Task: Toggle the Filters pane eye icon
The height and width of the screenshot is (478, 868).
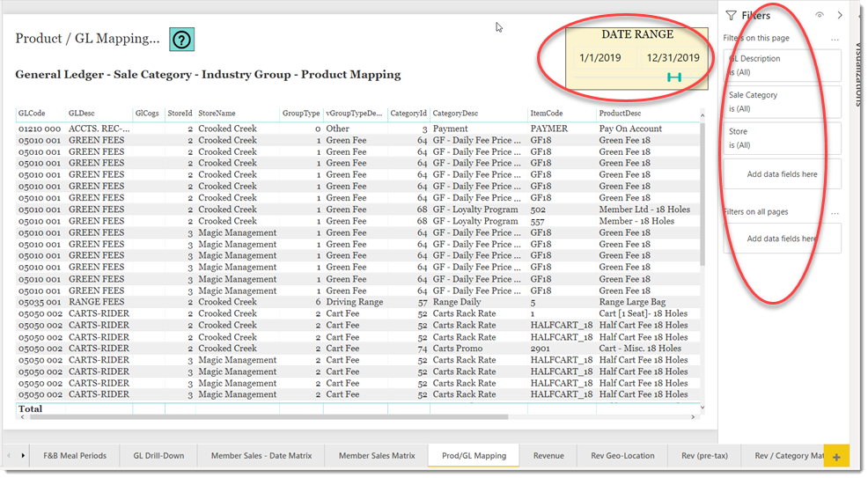Action: (x=820, y=15)
